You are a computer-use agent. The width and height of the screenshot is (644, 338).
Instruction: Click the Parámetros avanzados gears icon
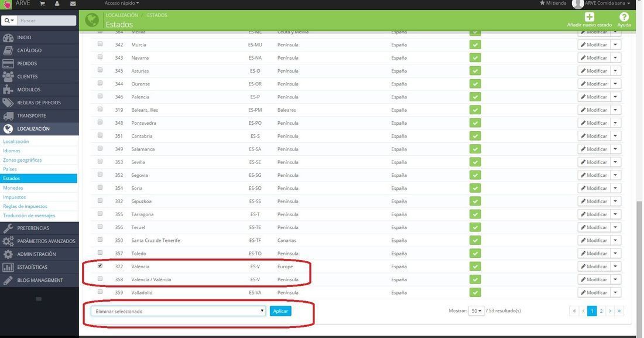click(8, 241)
